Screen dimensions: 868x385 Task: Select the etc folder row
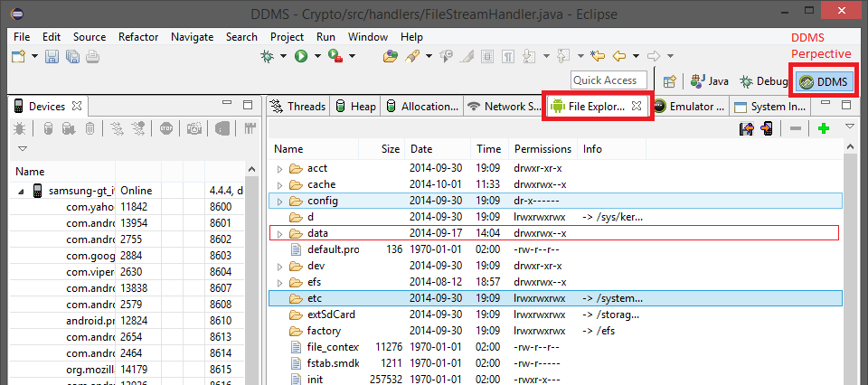pyautogui.click(x=555, y=299)
